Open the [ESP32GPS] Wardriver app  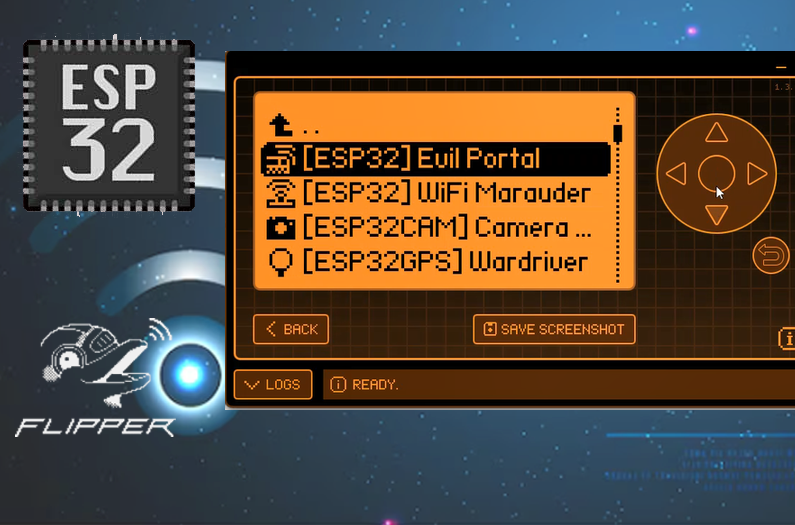(436, 262)
